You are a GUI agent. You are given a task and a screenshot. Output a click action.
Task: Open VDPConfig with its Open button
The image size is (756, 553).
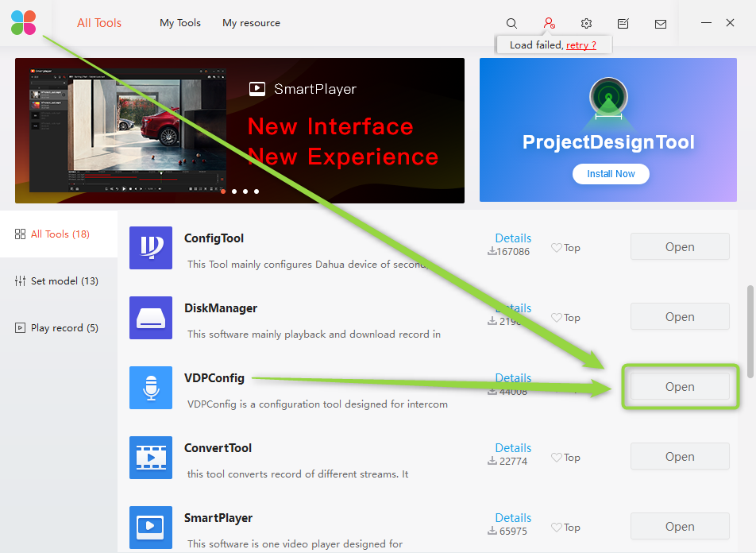coord(680,386)
